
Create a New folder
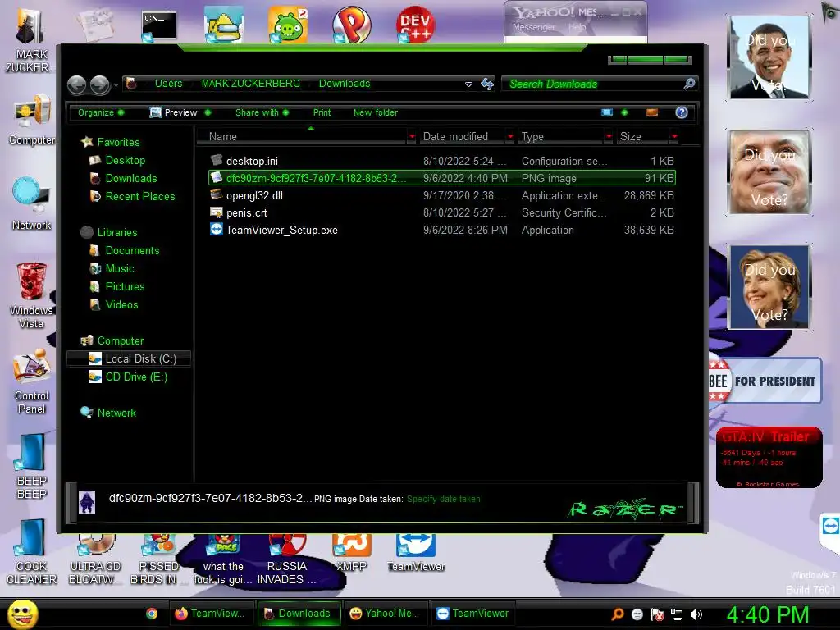click(376, 112)
